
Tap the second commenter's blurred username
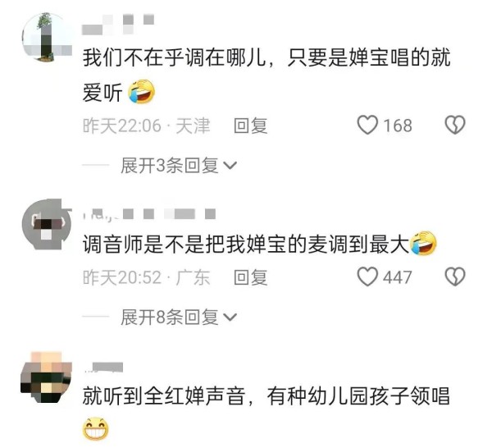pos(149,214)
